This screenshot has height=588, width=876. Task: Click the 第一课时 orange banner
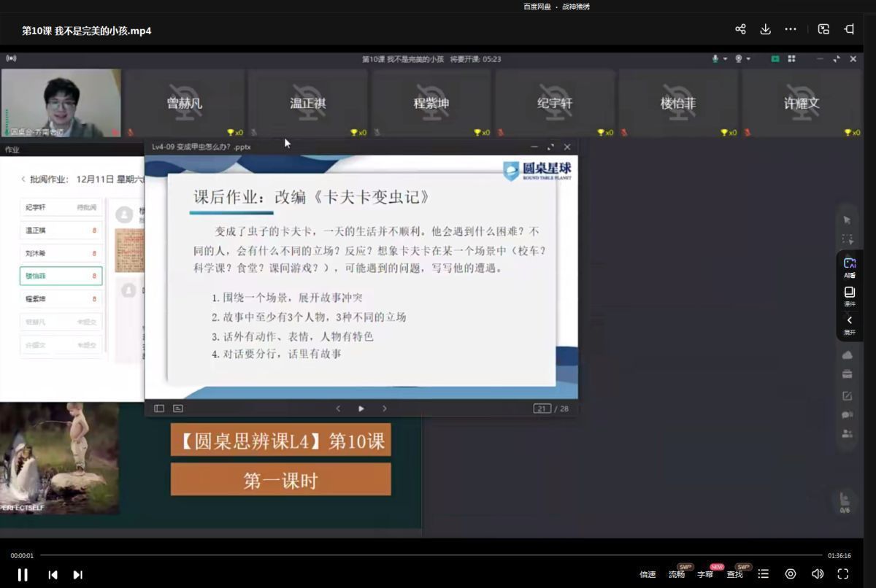tap(281, 479)
